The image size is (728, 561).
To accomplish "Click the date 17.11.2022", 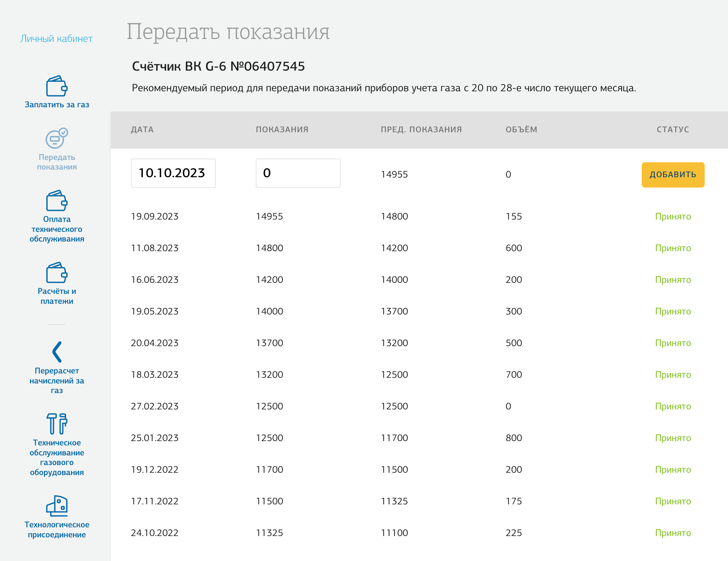I will (155, 501).
